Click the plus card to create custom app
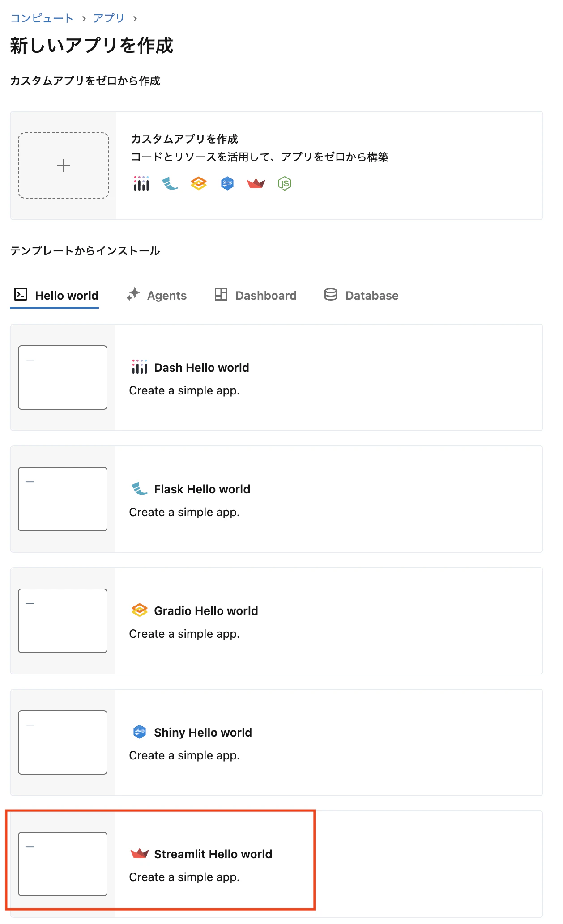Image resolution: width=563 pixels, height=924 pixels. tap(63, 165)
